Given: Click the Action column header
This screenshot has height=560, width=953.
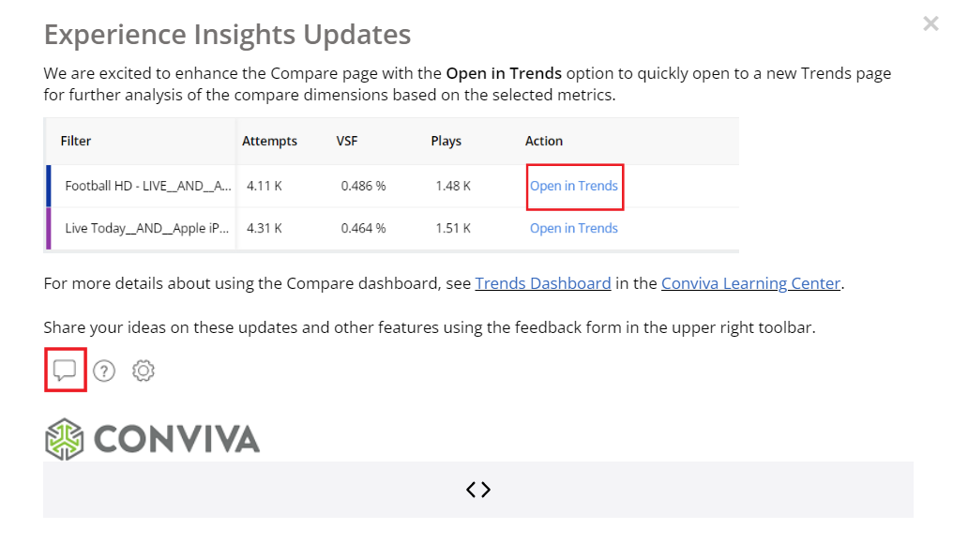Looking at the screenshot, I should coord(544,141).
